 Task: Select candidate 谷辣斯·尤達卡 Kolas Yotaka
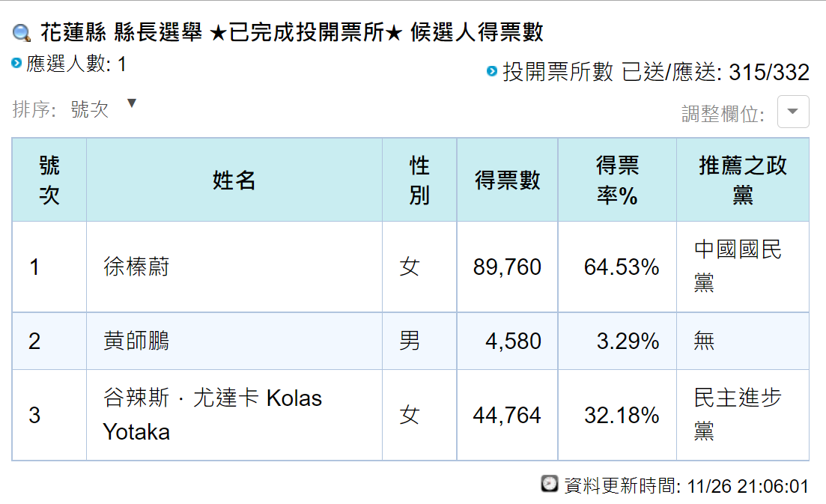coord(212,415)
